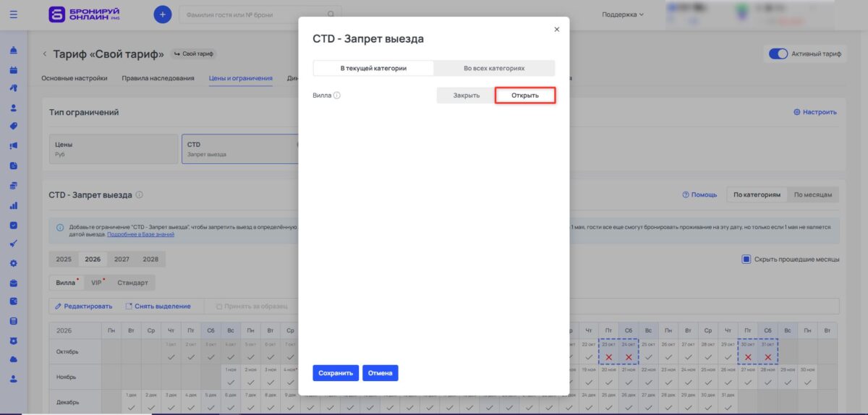
Task: Open Основные настройки tab
Action: [75, 78]
